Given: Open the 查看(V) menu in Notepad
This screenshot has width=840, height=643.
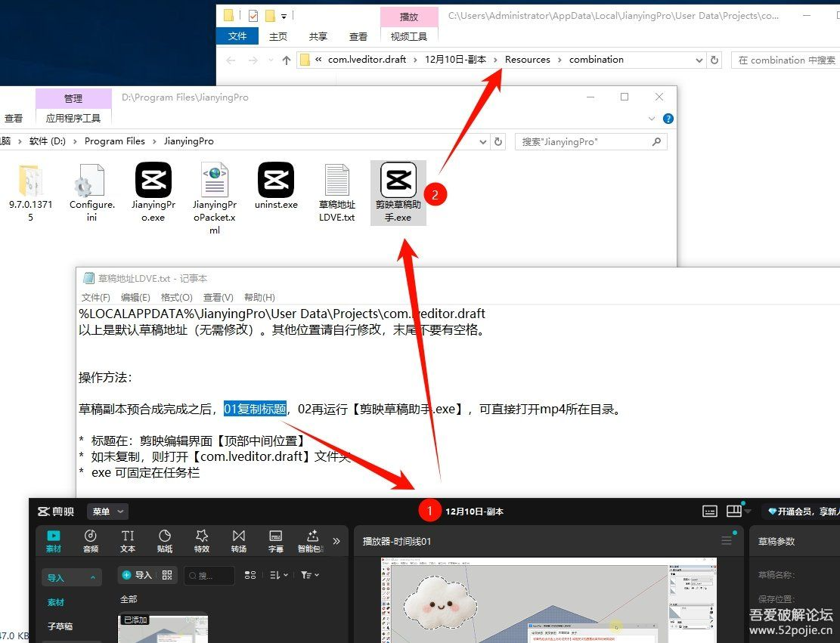Looking at the screenshot, I should (218, 298).
